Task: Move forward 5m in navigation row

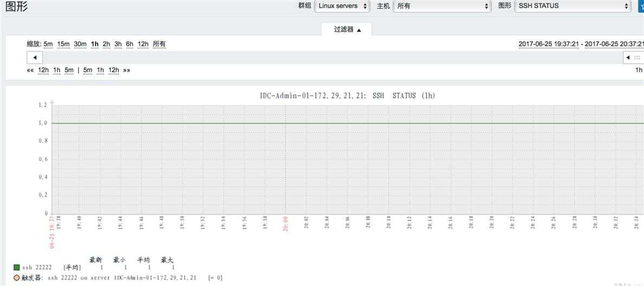Action: click(x=88, y=70)
